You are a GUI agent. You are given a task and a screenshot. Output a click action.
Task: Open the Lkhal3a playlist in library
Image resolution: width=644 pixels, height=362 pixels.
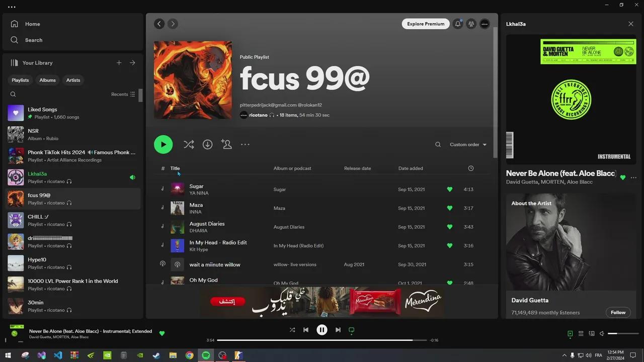coord(73,177)
